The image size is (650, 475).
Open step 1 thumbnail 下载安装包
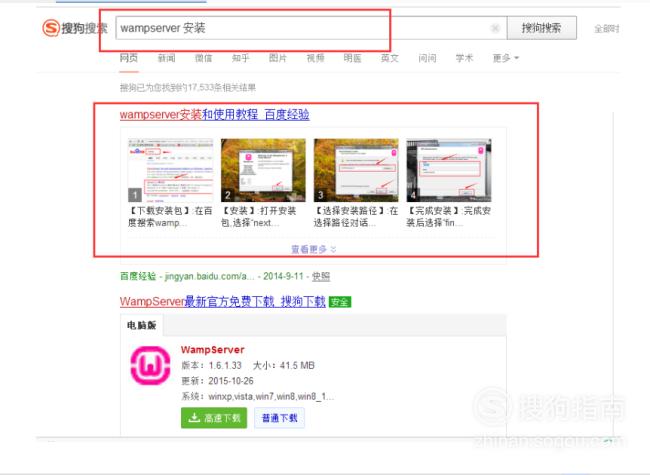pos(170,170)
